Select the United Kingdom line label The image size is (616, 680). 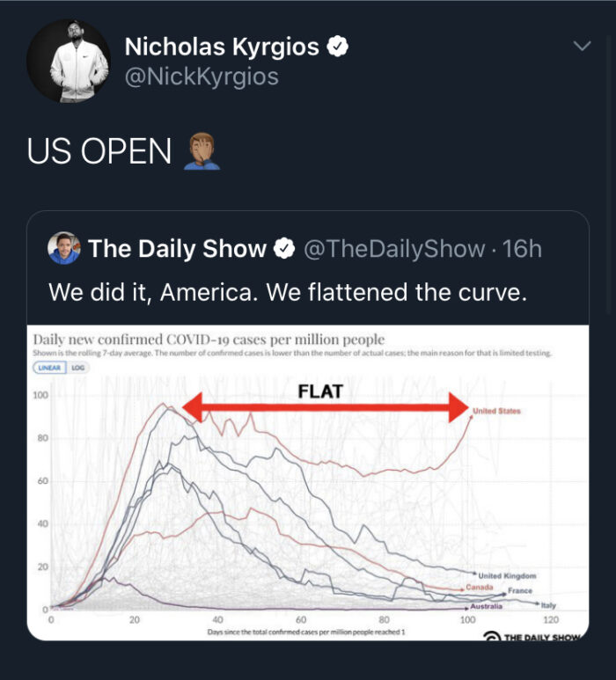[x=507, y=576]
